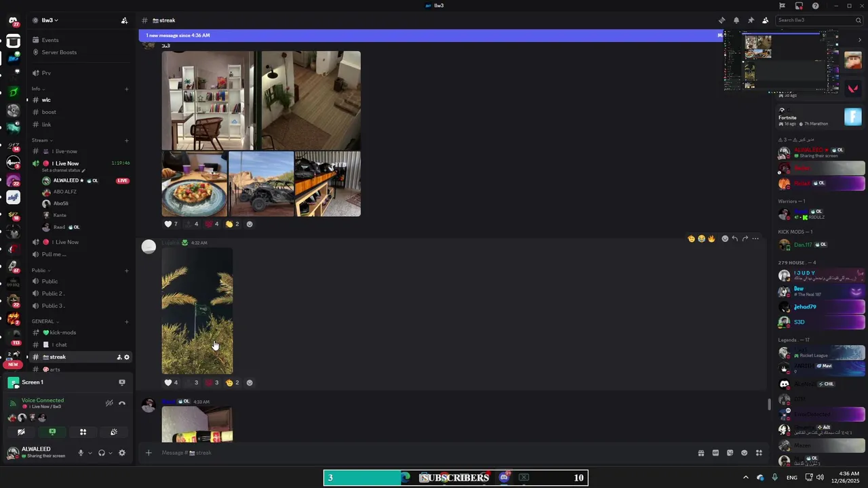Image resolution: width=868 pixels, height=488 pixels.
Task: Open User Settings gear icon
Action: pos(122,453)
